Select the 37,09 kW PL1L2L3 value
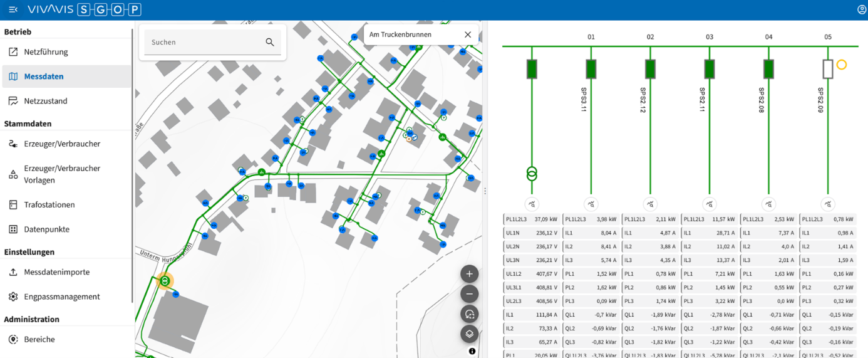This screenshot has width=868, height=358. point(545,219)
